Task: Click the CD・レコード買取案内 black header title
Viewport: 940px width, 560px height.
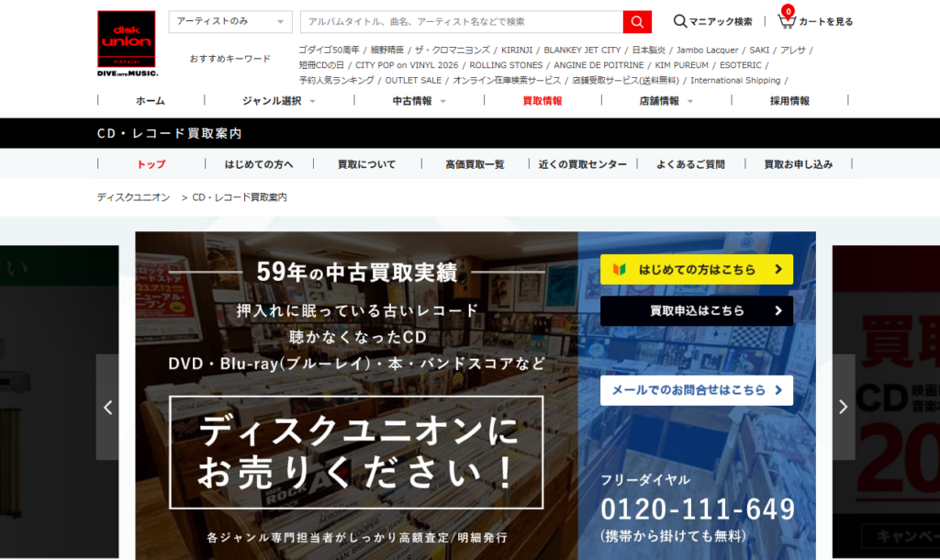Action: tap(170, 133)
